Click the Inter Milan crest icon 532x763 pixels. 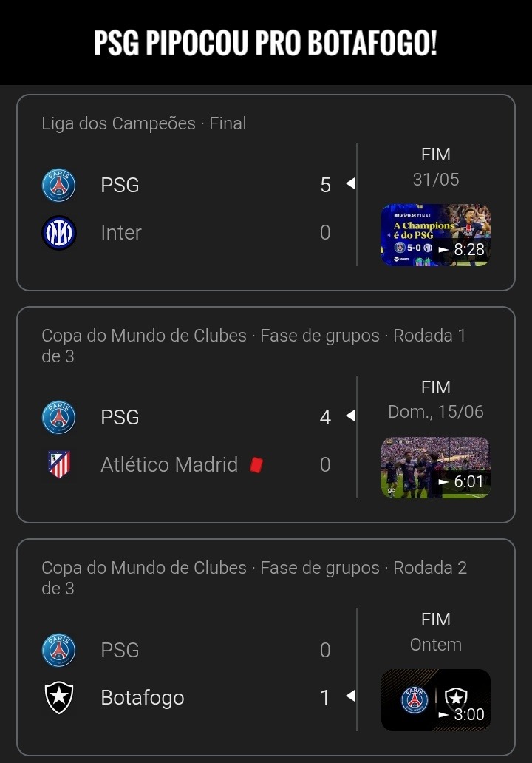59,233
